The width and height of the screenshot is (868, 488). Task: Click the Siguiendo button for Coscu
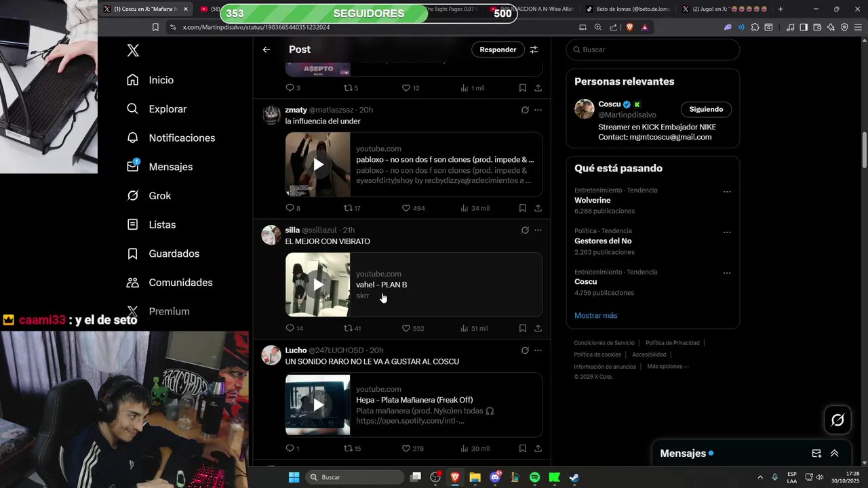[x=706, y=109]
